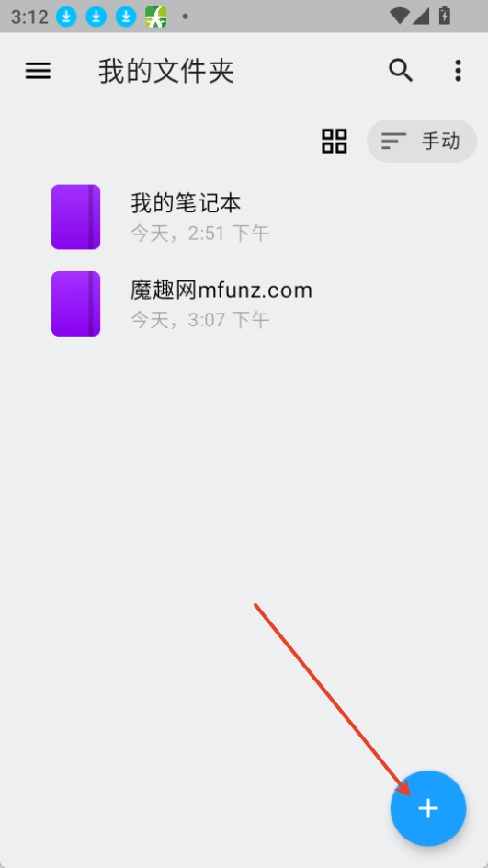Tap the third download notification icon
This screenshot has width=488, height=868.
coord(126,17)
